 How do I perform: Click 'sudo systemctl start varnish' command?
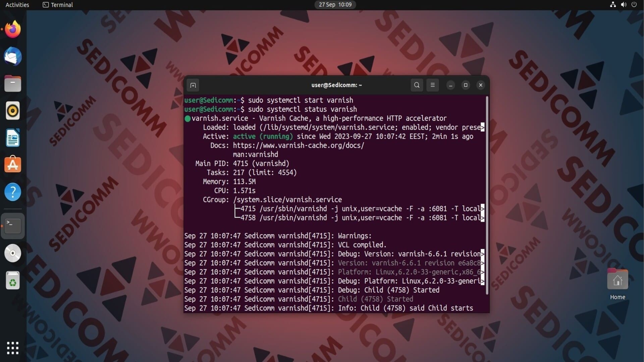(301, 100)
